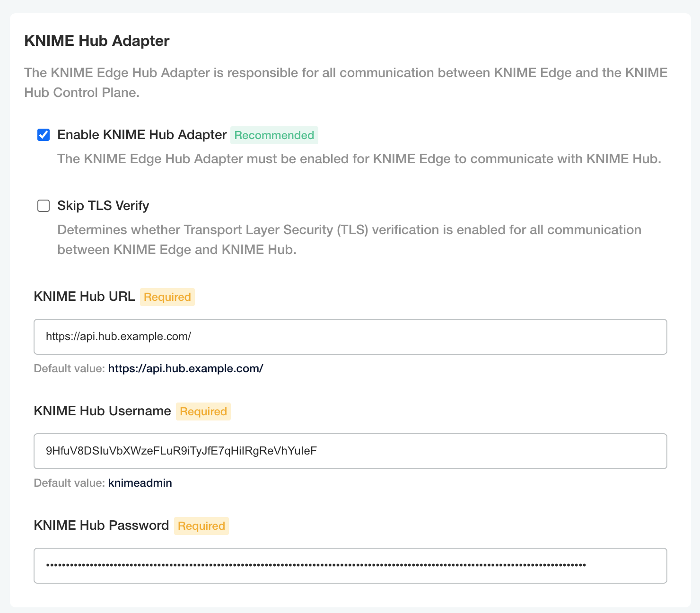This screenshot has height=613, width=700.
Task: Click the Transport Layer Security description text
Action: [350, 240]
